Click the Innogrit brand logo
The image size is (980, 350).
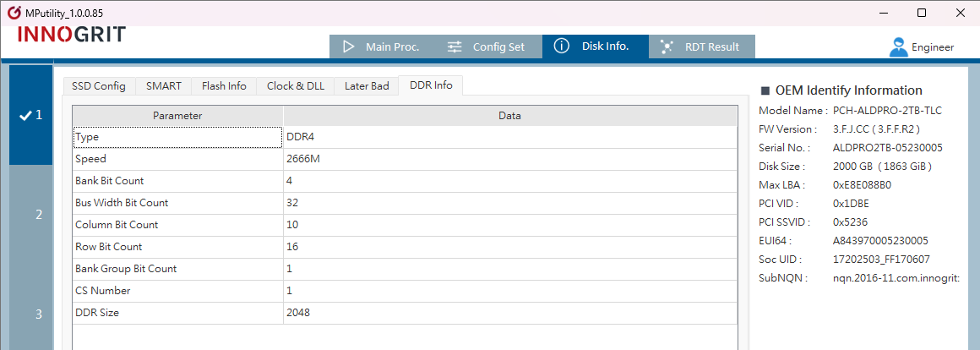pos(72,36)
